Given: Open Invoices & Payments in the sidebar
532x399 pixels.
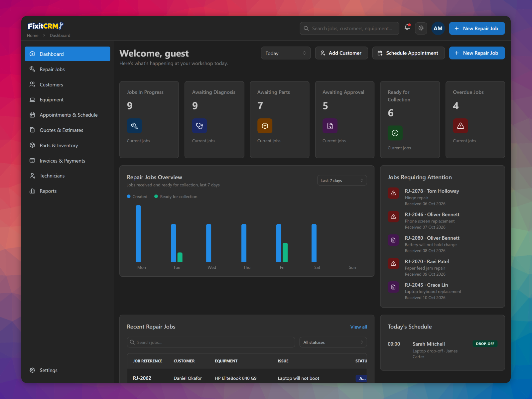Looking at the screenshot, I should click(x=67, y=161).
